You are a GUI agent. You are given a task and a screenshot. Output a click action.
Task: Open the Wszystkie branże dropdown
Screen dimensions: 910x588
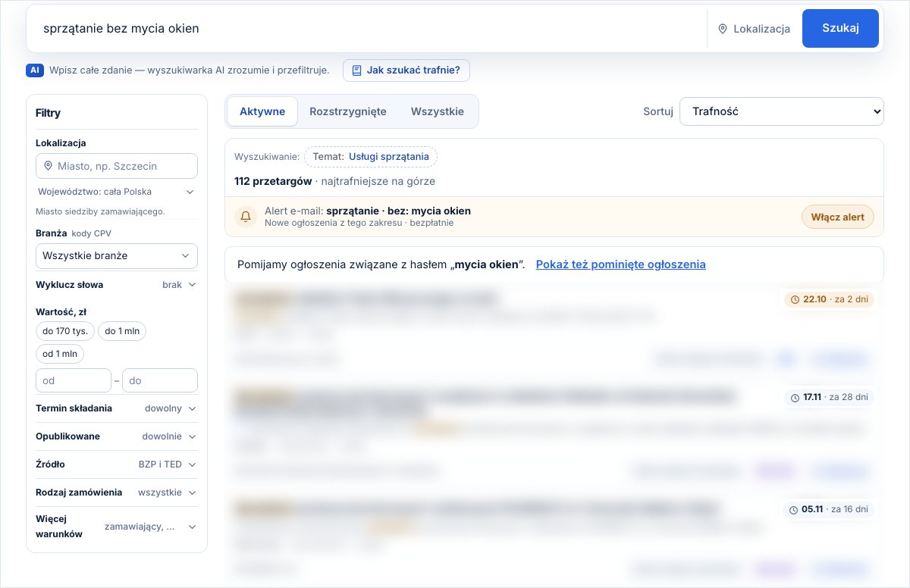click(117, 256)
